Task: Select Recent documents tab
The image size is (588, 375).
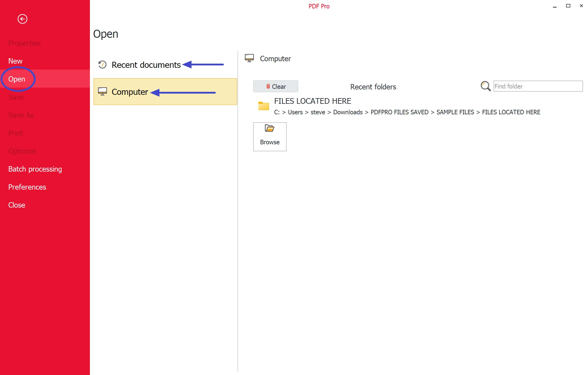Action: coord(146,65)
